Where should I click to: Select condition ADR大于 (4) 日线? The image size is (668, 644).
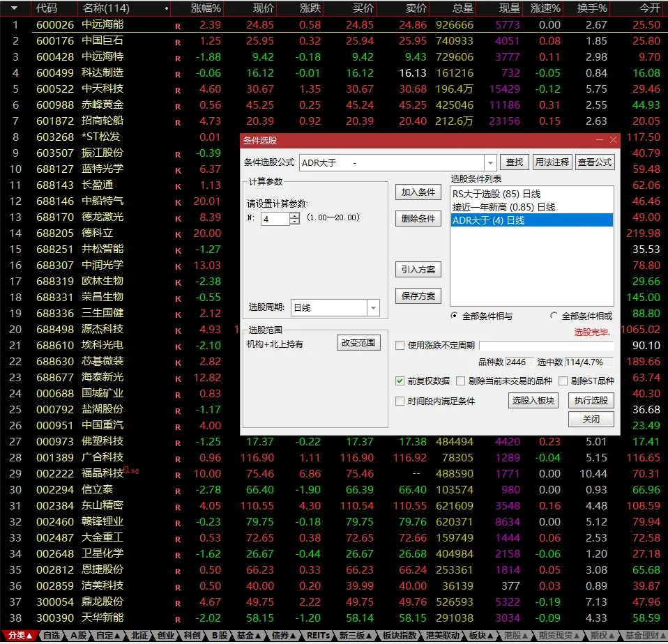point(531,220)
